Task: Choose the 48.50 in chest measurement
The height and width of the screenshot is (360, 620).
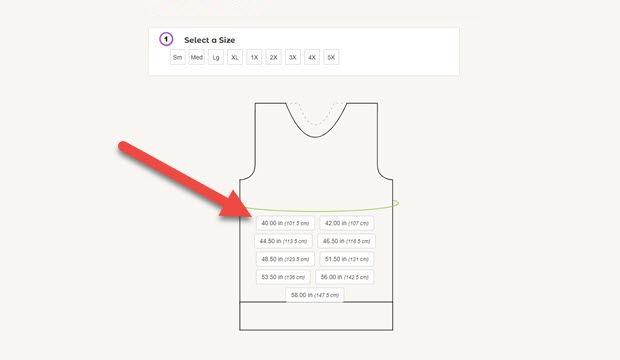Action: [285, 259]
